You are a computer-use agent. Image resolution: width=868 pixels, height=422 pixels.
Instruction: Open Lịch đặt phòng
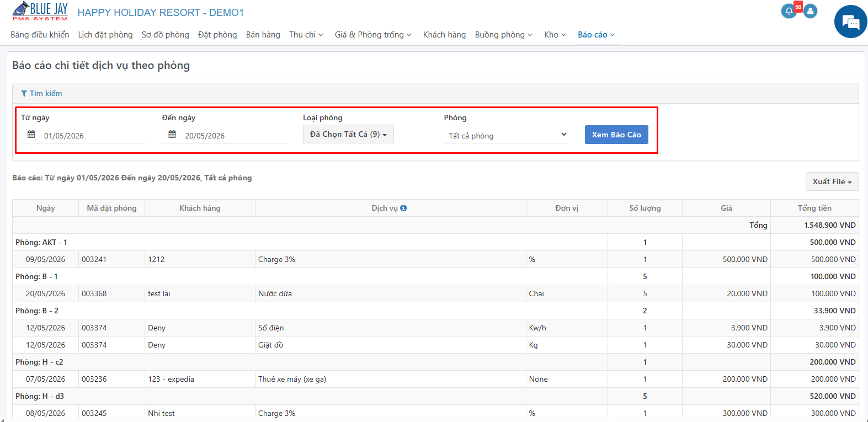(x=105, y=35)
